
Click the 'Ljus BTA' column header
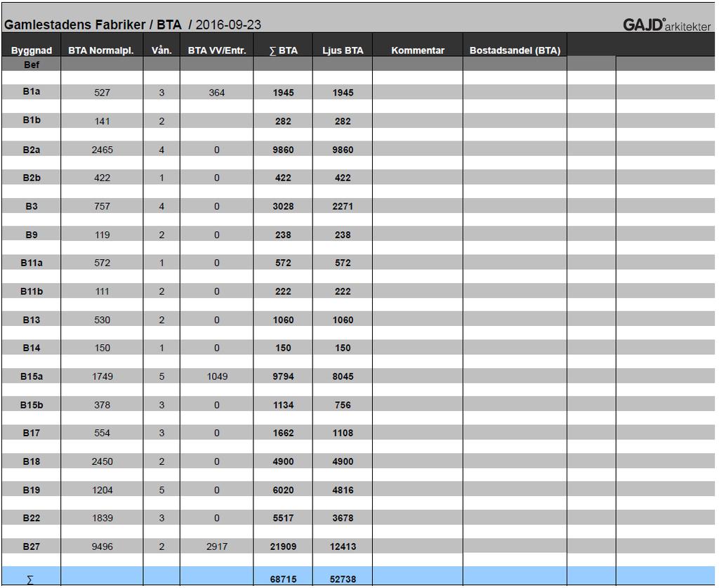[343, 51]
